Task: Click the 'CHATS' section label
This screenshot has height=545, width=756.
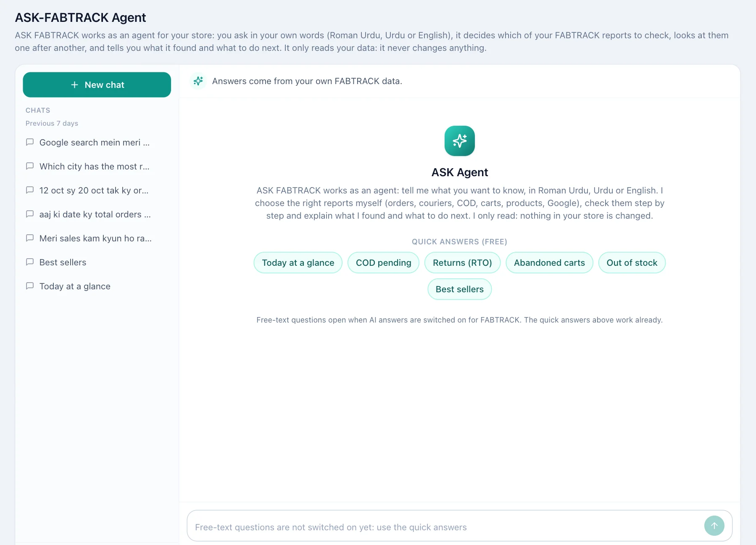Action: pyautogui.click(x=38, y=110)
